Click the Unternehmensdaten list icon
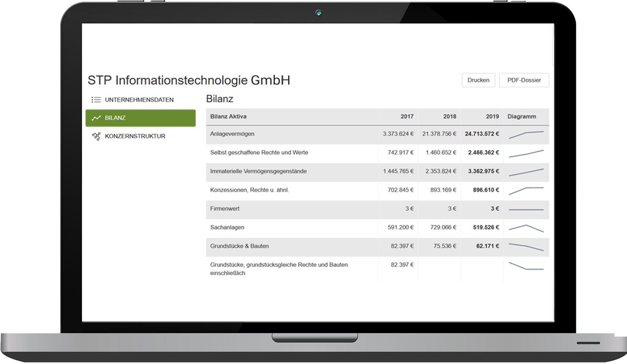The image size is (627, 364). point(96,100)
